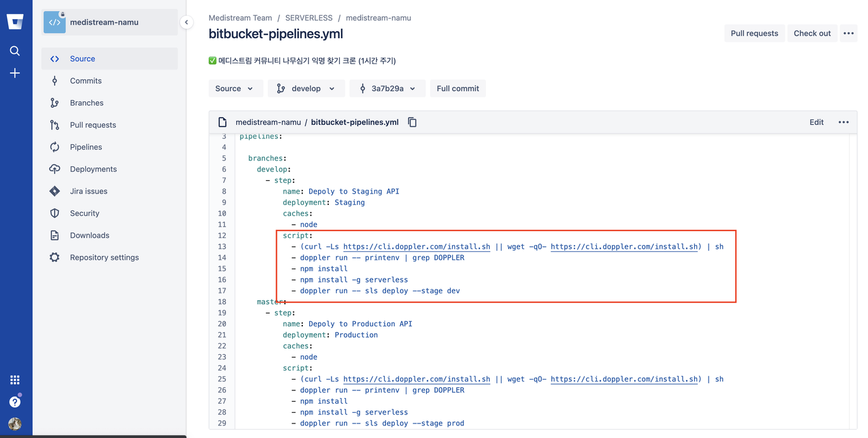
Task: Open doppler install.sh wget link, line 25
Action: pos(625,379)
